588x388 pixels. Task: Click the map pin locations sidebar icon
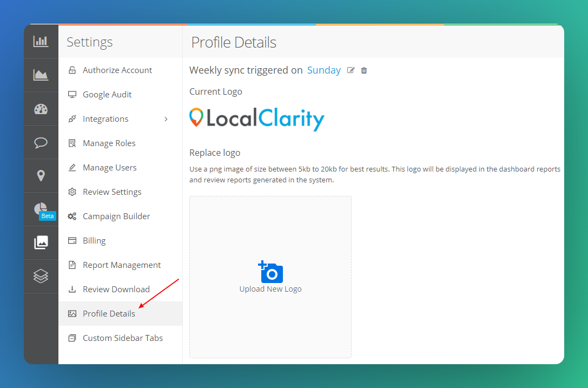click(x=41, y=175)
